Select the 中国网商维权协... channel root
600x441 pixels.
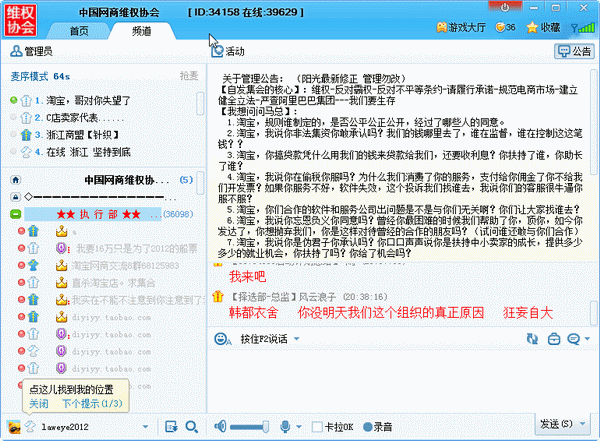[x=126, y=180]
